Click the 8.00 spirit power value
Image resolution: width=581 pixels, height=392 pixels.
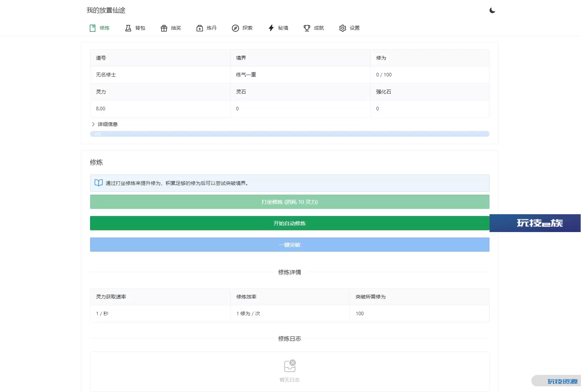(100, 109)
